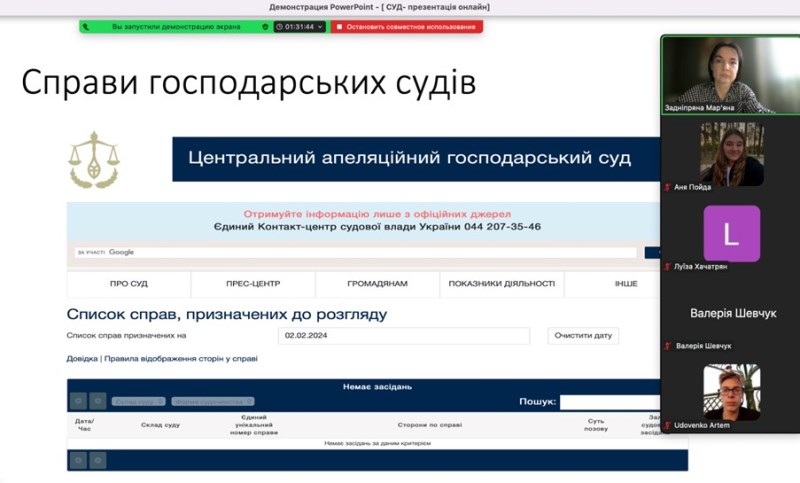Click the green security shield icon
The height and width of the screenshot is (483, 800).
tap(265, 27)
